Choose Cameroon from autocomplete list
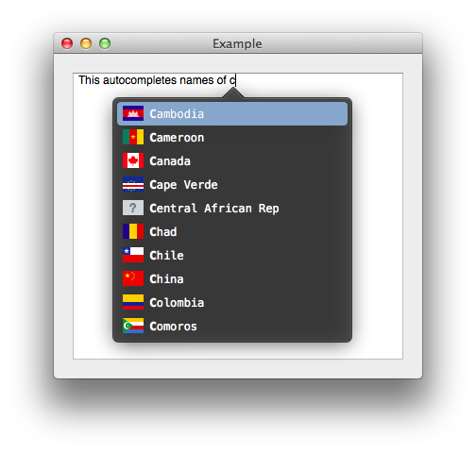The height and width of the screenshot is (453, 476). (x=232, y=138)
